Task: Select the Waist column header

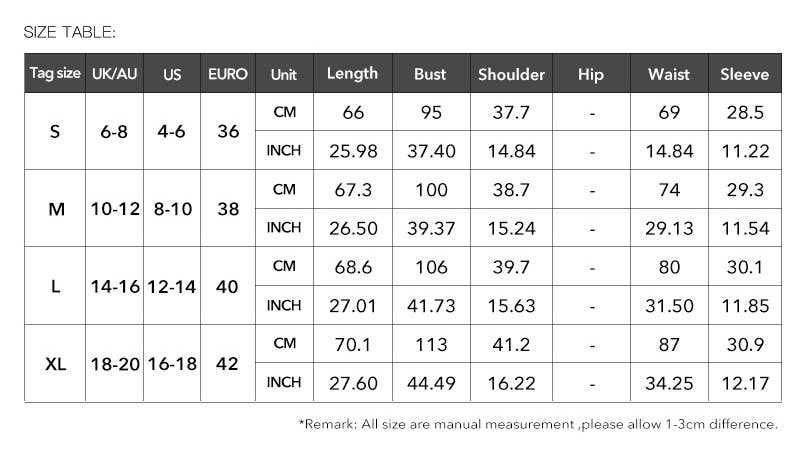Action: pyautogui.click(x=669, y=75)
